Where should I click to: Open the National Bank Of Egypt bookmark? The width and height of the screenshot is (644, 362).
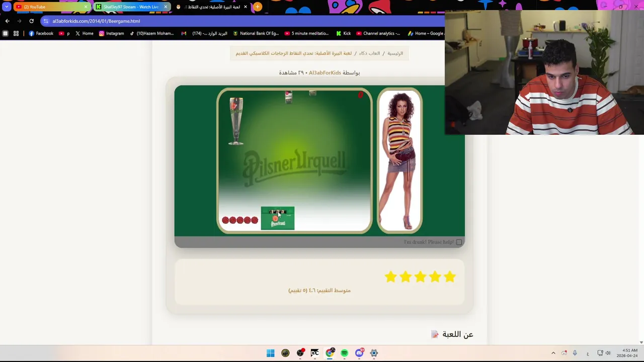coord(256,33)
